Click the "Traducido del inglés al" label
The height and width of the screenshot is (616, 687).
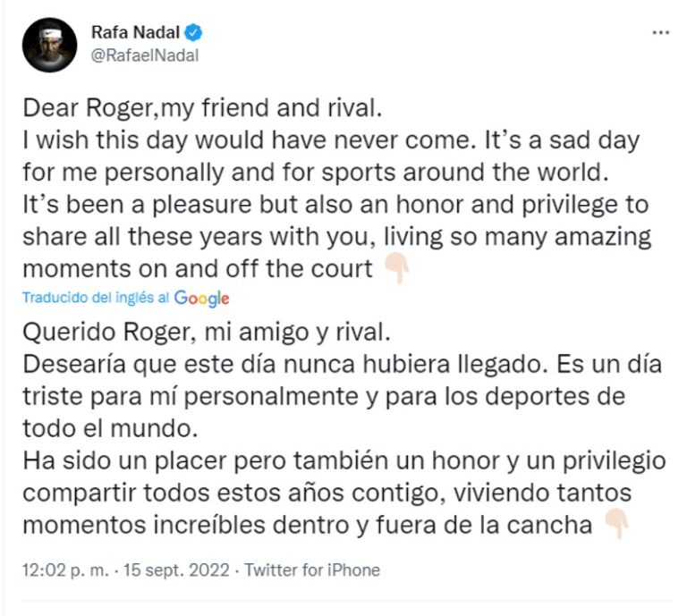pos(97,299)
